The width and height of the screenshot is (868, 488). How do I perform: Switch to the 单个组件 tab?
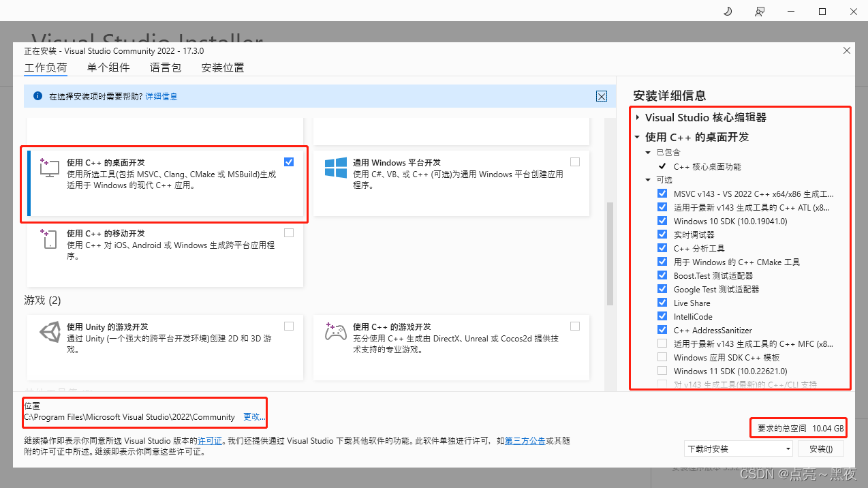pos(108,67)
